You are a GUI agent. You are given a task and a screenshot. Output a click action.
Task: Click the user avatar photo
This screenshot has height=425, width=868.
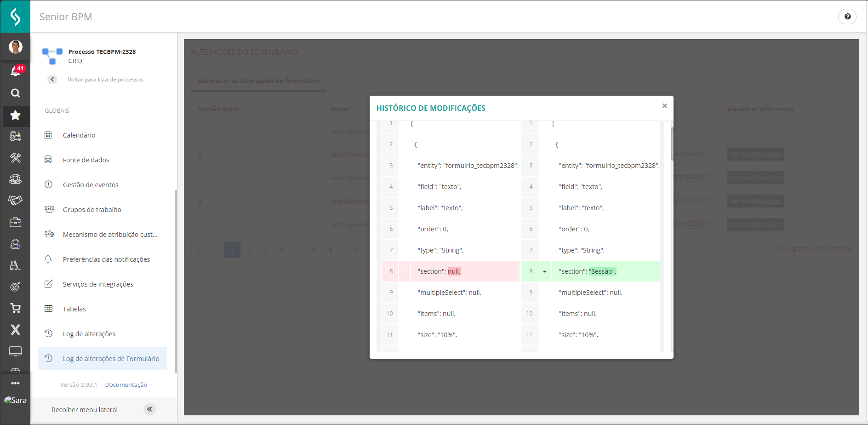tap(16, 46)
